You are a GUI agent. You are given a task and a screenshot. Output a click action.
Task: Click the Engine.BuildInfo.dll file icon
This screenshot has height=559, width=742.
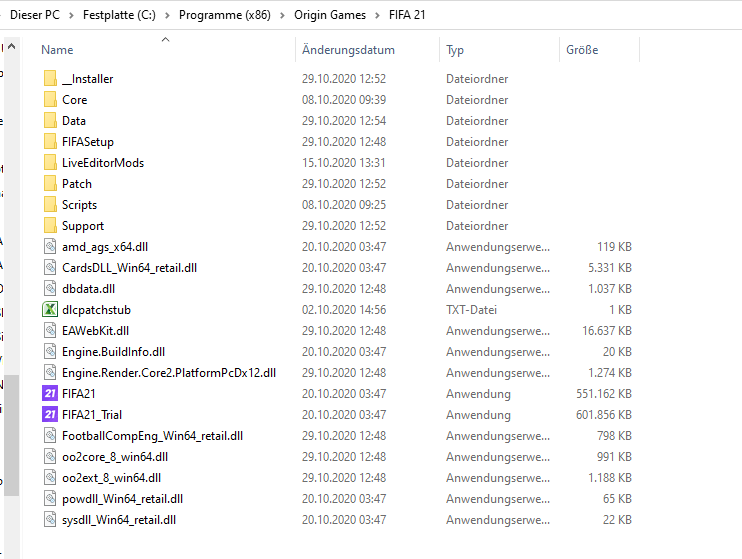50,351
